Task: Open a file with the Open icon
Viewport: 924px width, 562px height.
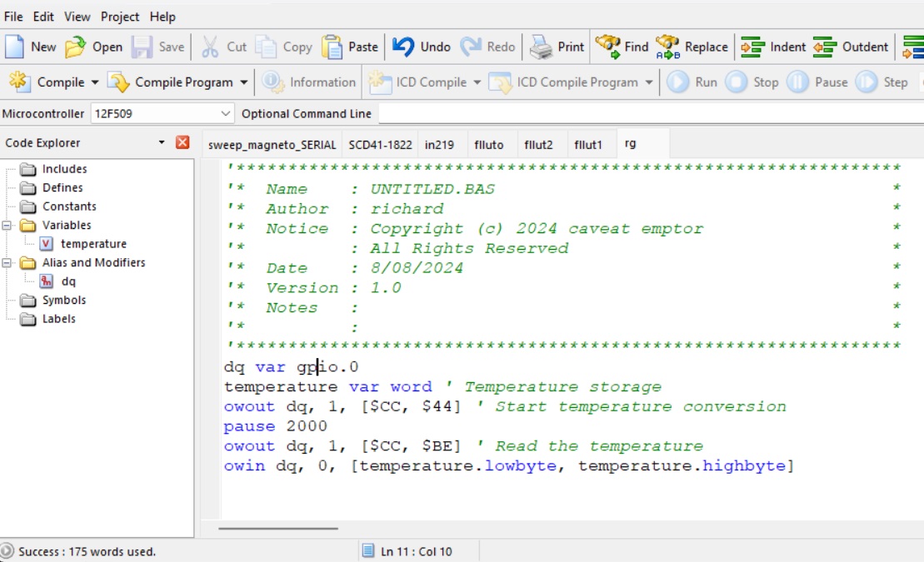Action: tap(76, 47)
